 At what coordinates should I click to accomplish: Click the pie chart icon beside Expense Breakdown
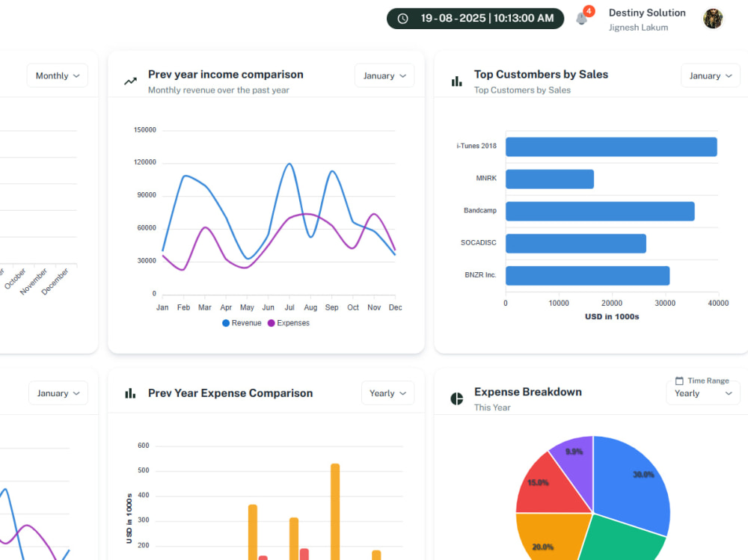(x=456, y=399)
